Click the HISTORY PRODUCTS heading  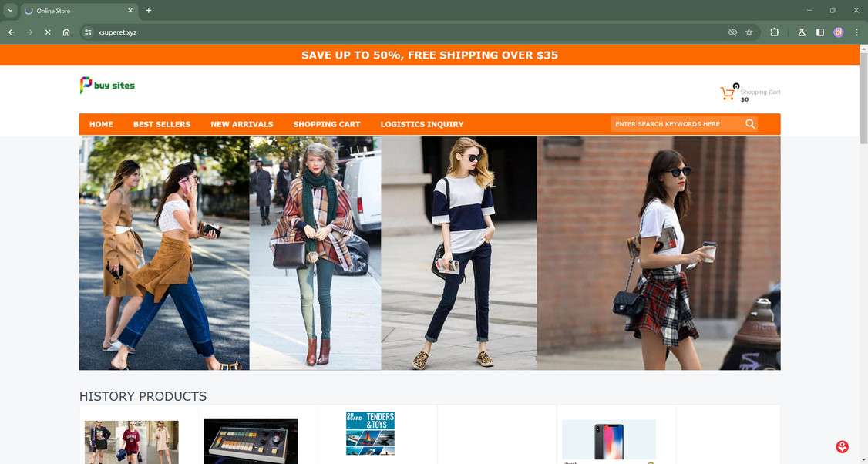coord(143,396)
